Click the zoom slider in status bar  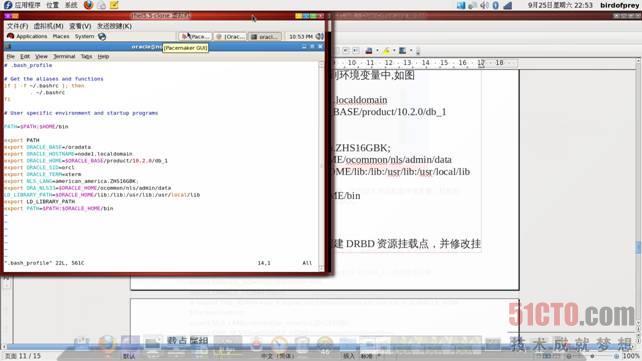(x=592, y=356)
